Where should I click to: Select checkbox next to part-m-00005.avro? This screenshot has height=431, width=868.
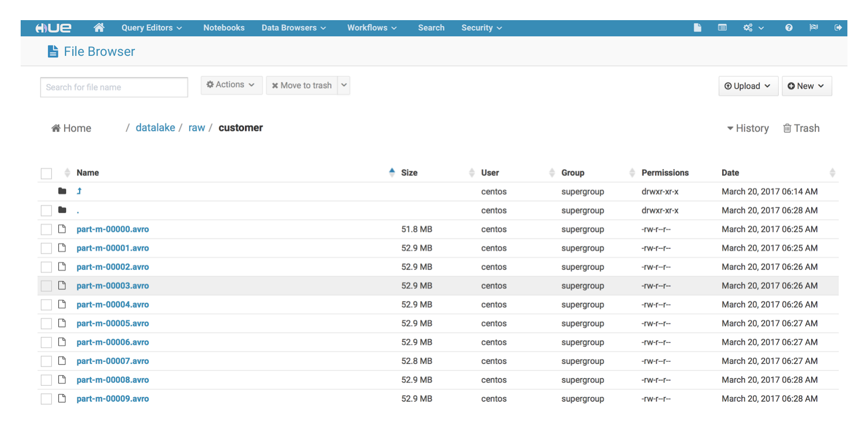pos(47,324)
